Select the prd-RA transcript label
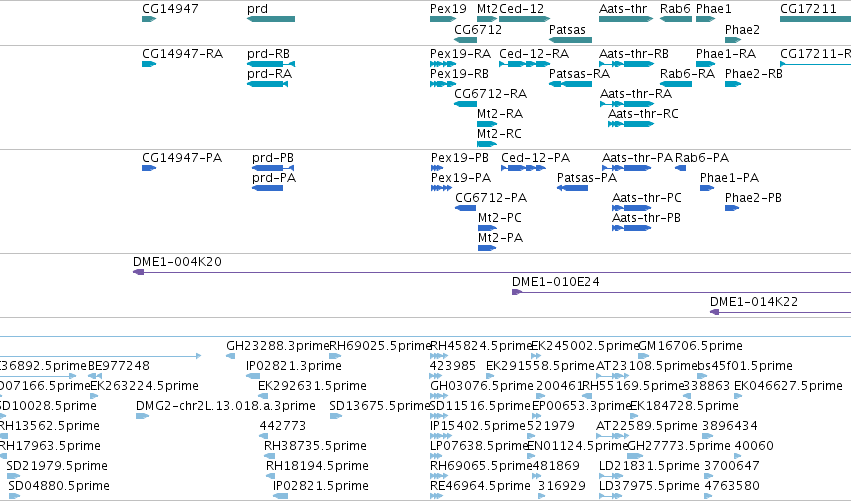The image size is (851, 501). pos(269,74)
